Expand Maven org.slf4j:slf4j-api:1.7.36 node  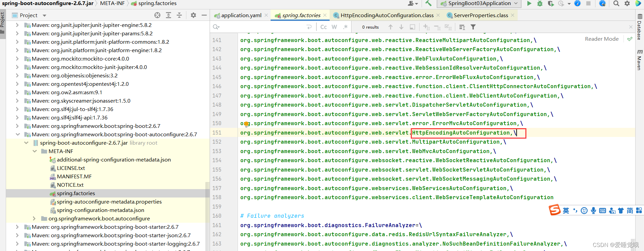click(x=17, y=117)
